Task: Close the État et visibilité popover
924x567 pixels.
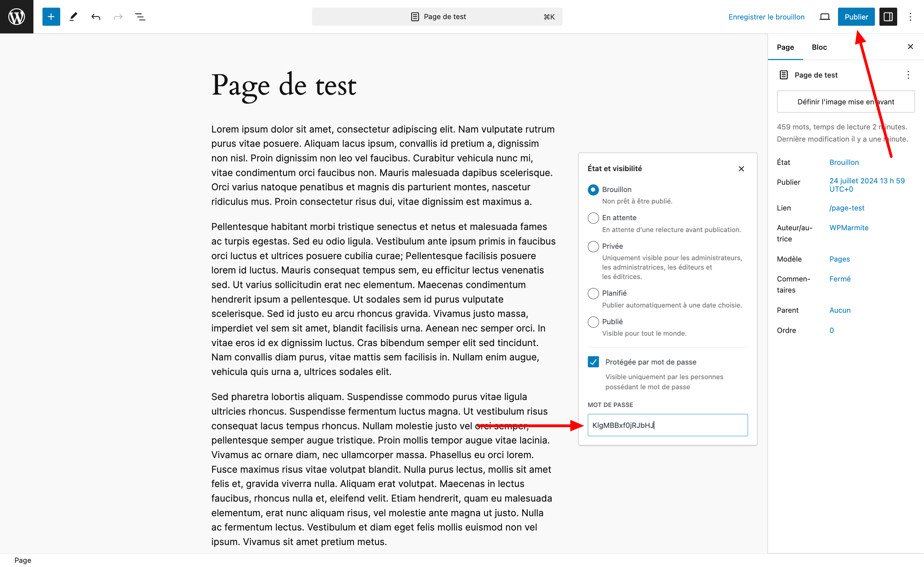Action: pos(741,169)
